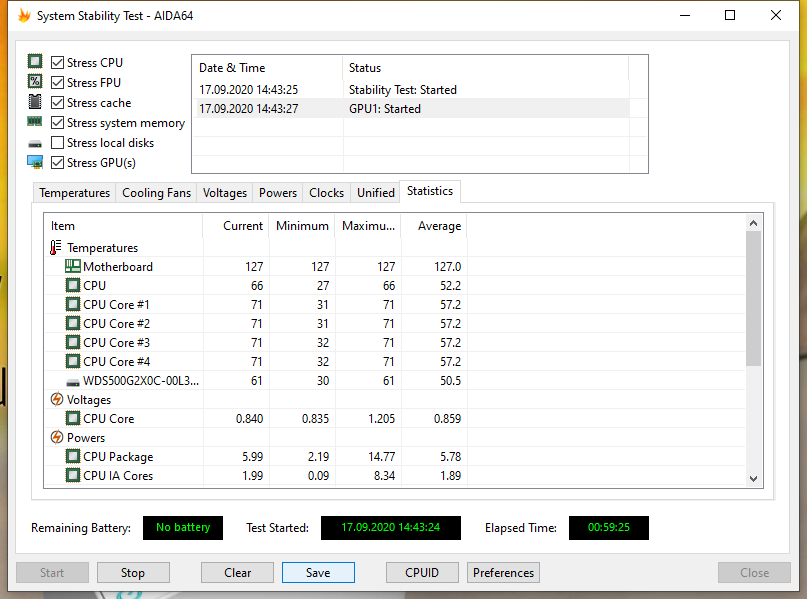This screenshot has height=599, width=807.
Task: Click the icon beside the CPU Core voltage row
Action: click(x=73, y=418)
